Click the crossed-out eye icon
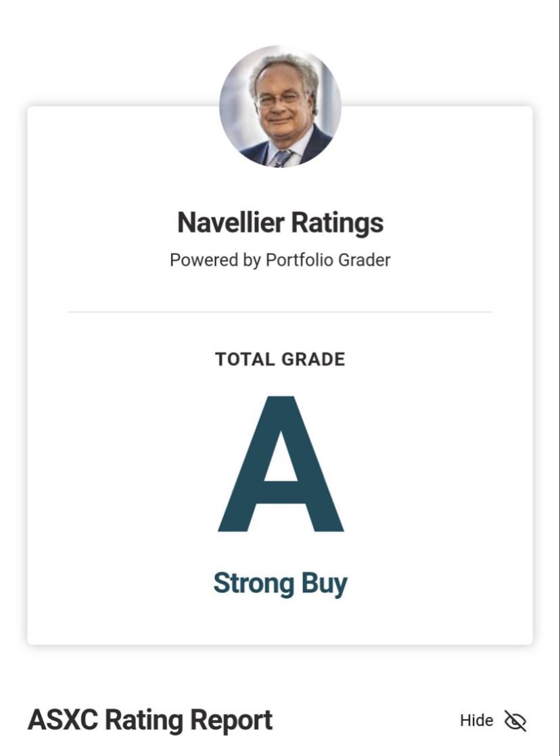The image size is (560, 756). pos(515,721)
